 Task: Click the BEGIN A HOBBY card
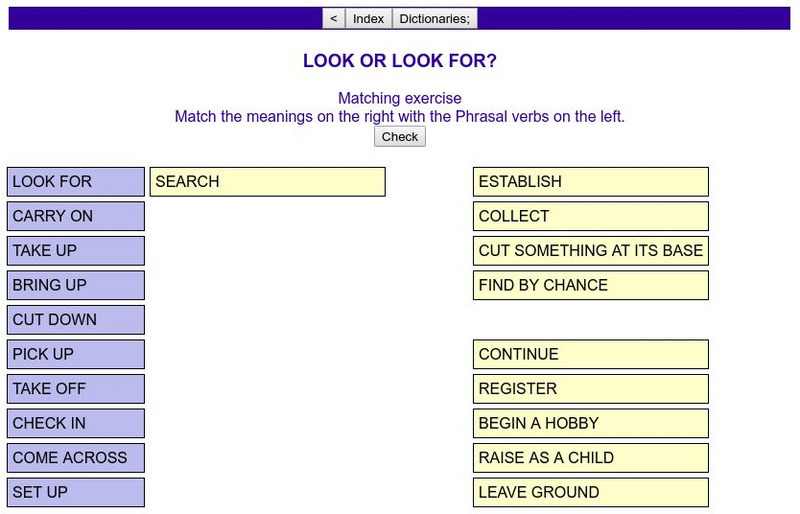[590, 423]
